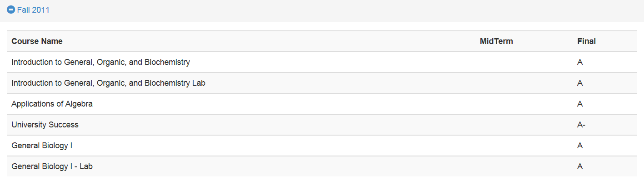Click the General Biology I - Lab course

(x=52, y=166)
